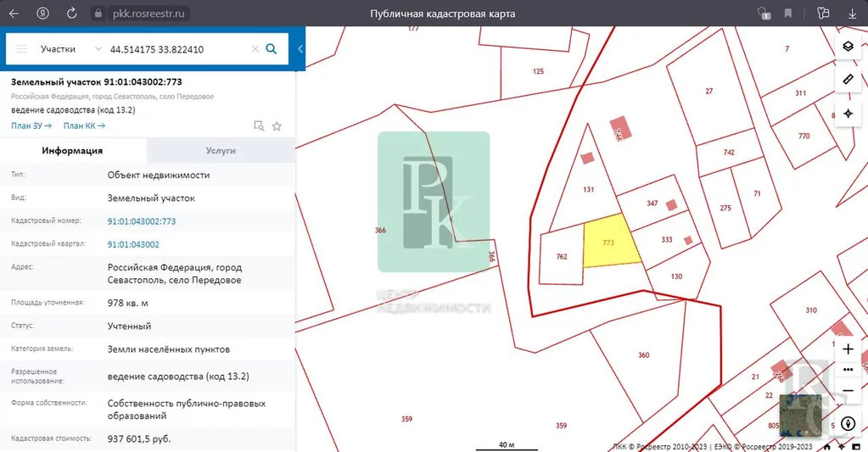Switch to the satellite basemap thumbnail
Screen dimensions: 868x452
pyautogui.click(x=800, y=415)
